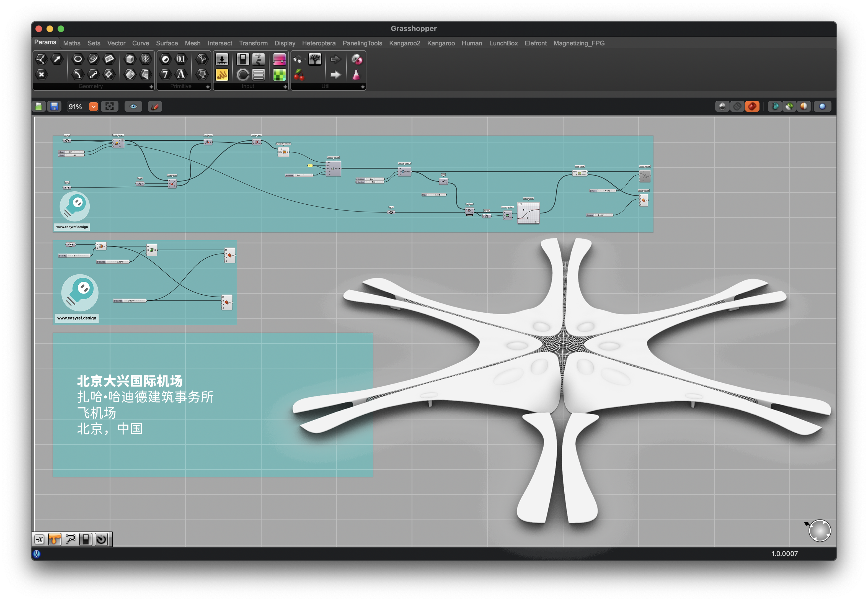Click the Cherry Picker util icon

[x=299, y=75]
